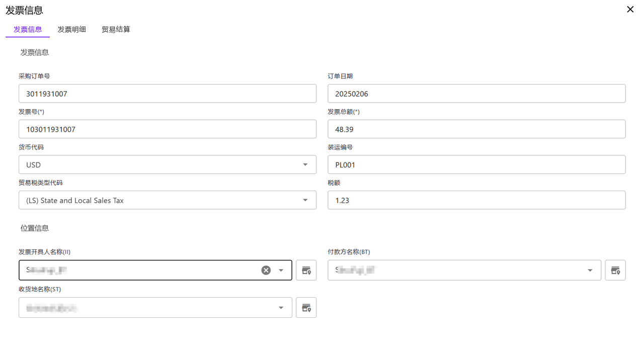Image resolution: width=644 pixels, height=341 pixels.
Task: Open the 贸易税类型代码 dropdown arrow
Action: 305,200
